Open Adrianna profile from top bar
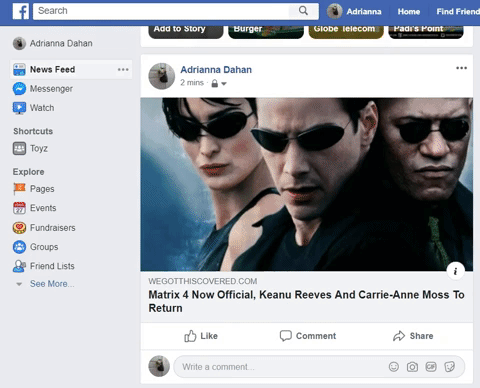This screenshot has width=480, height=388. click(364, 12)
